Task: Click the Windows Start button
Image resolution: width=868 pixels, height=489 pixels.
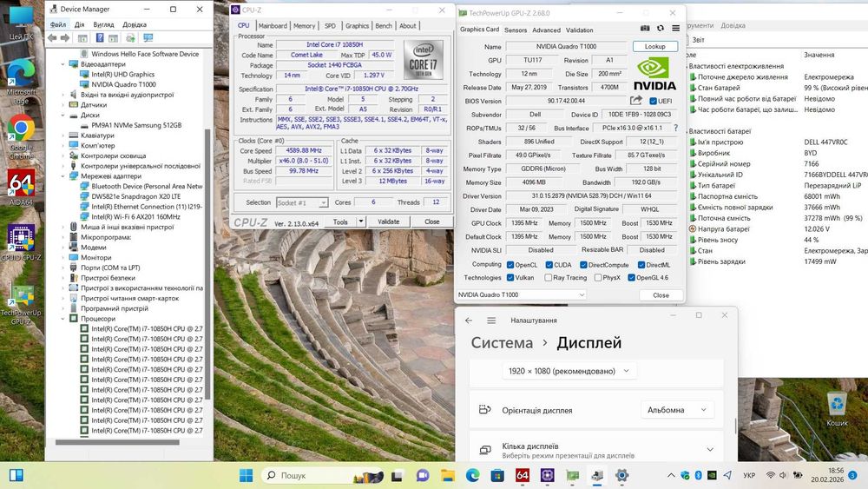Action: pyautogui.click(x=246, y=475)
